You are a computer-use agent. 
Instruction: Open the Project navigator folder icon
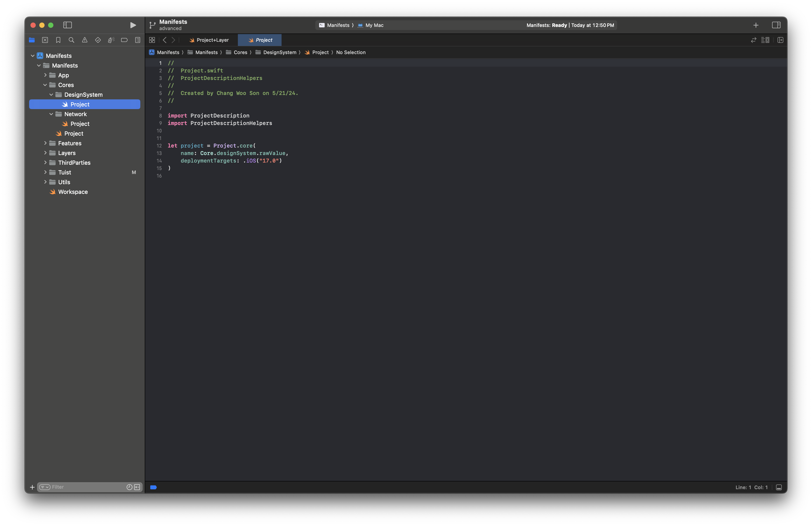pyautogui.click(x=32, y=40)
